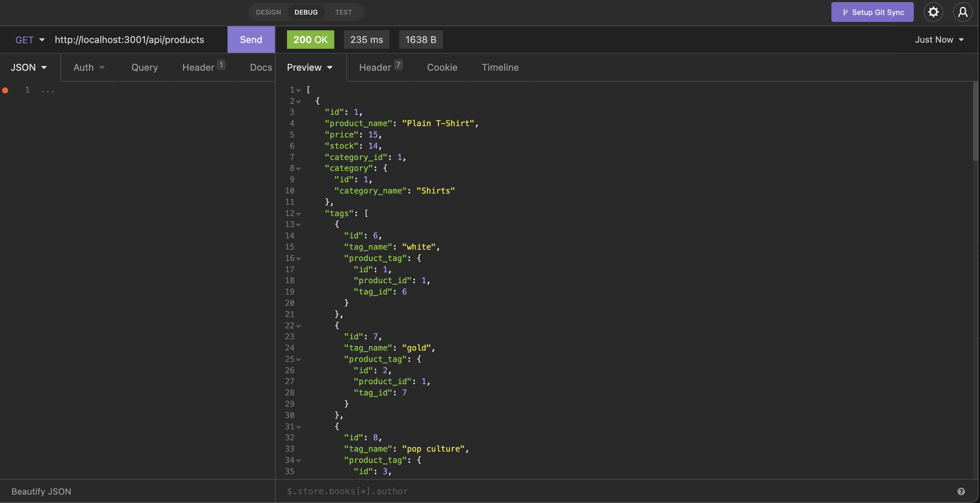Open the Cookie tab
The width and height of the screenshot is (980, 503).
point(442,67)
